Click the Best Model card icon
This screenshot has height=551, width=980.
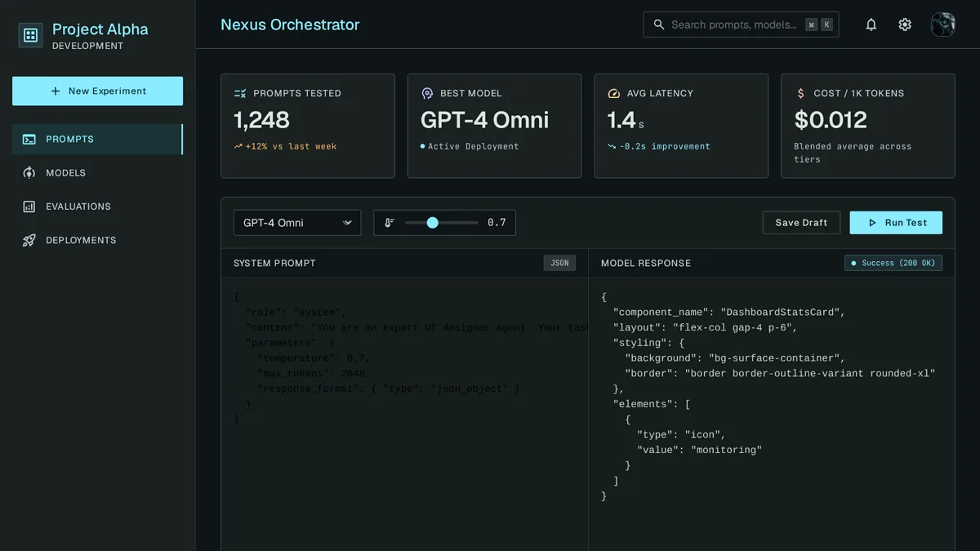point(427,93)
